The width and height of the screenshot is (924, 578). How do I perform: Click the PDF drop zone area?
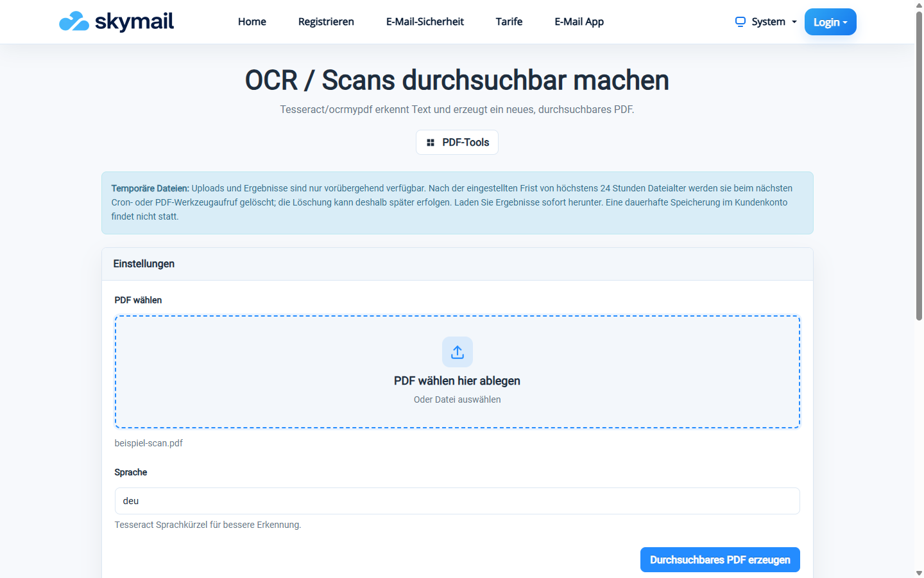point(458,372)
